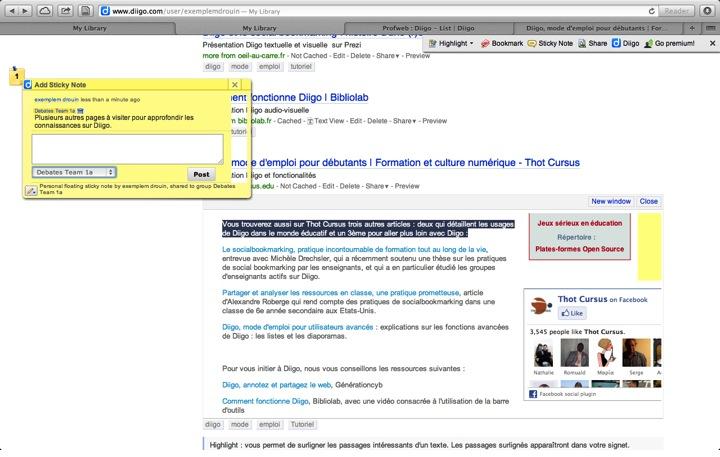720x457 pixels.
Task: Switch to Diigo mode d'emploi pour débutants tab
Action: tap(597, 28)
